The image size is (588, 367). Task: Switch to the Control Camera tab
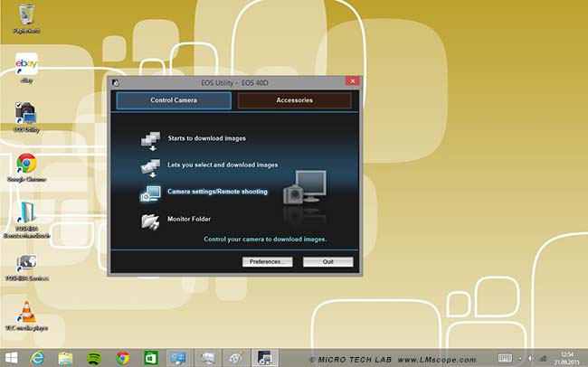(x=174, y=100)
